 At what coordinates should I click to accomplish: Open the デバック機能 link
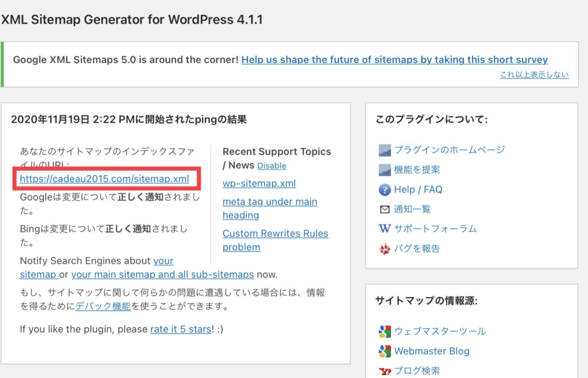click(103, 306)
